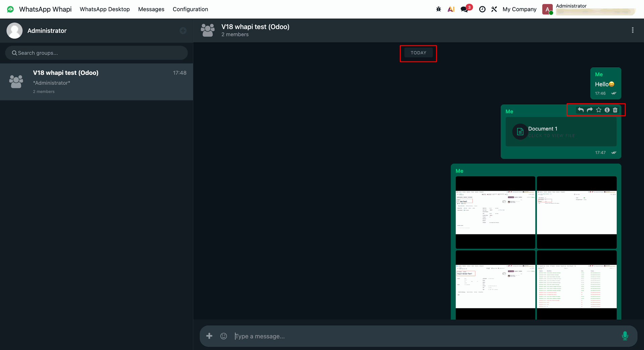Switch company via My Company
Screen dimensions: 644x350
(x=520, y=9)
